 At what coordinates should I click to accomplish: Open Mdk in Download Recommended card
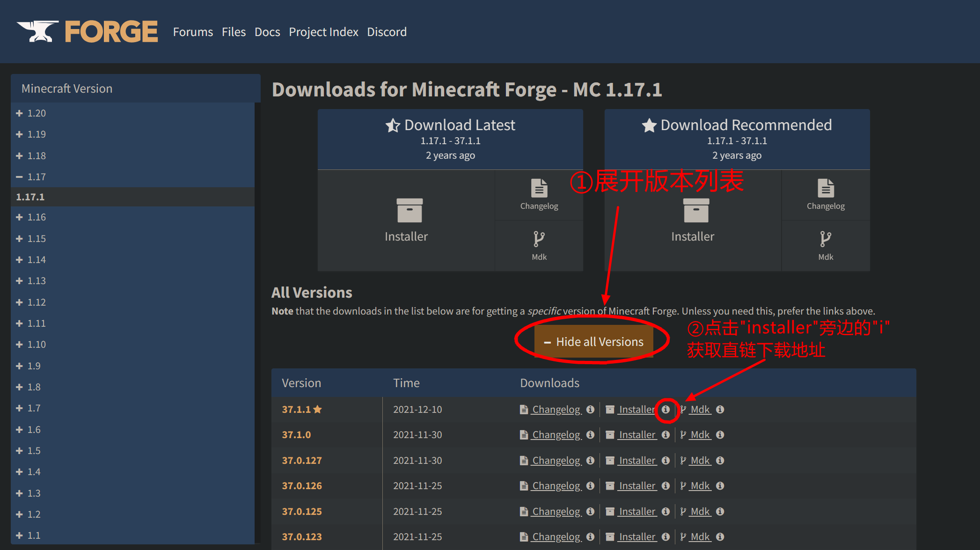[x=826, y=246]
